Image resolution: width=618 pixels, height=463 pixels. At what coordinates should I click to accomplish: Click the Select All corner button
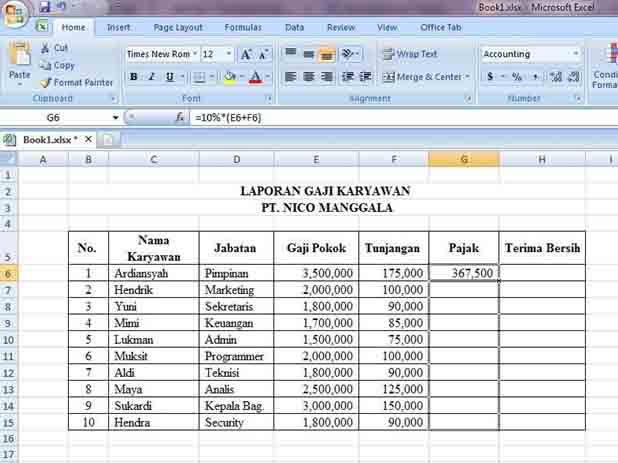pos(8,159)
